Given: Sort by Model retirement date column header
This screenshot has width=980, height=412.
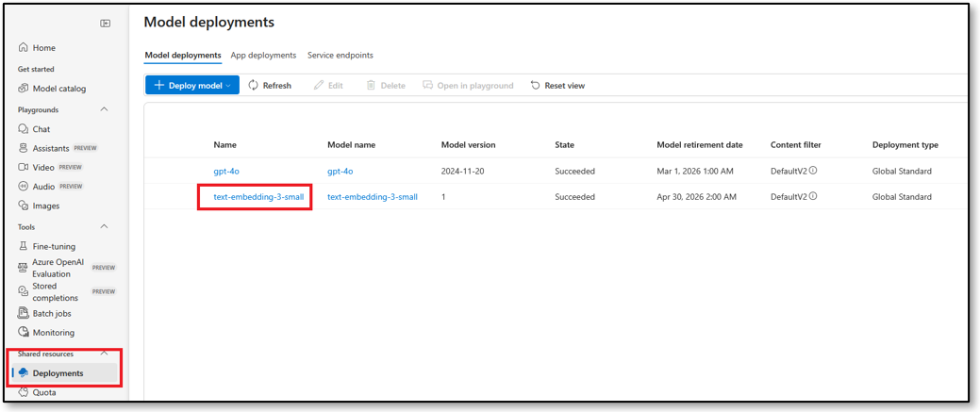Looking at the screenshot, I should click(700, 144).
